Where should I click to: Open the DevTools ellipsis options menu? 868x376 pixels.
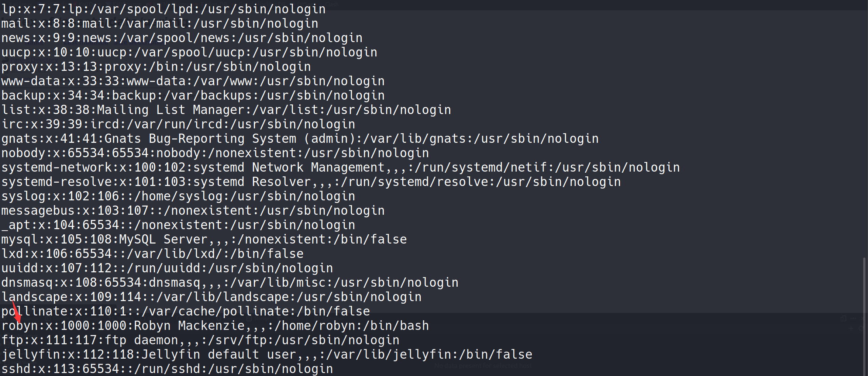(x=853, y=318)
